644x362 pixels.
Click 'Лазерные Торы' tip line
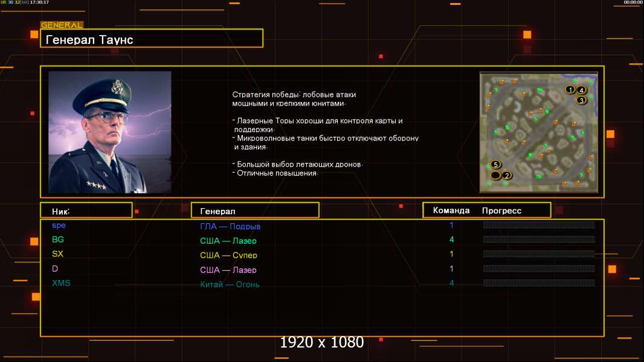pos(318,125)
